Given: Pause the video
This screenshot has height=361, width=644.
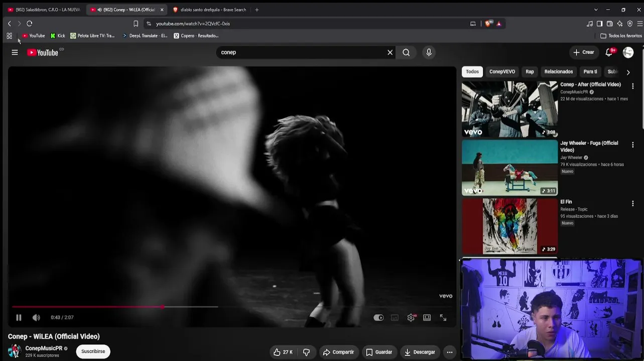Looking at the screenshot, I should click(19, 317).
